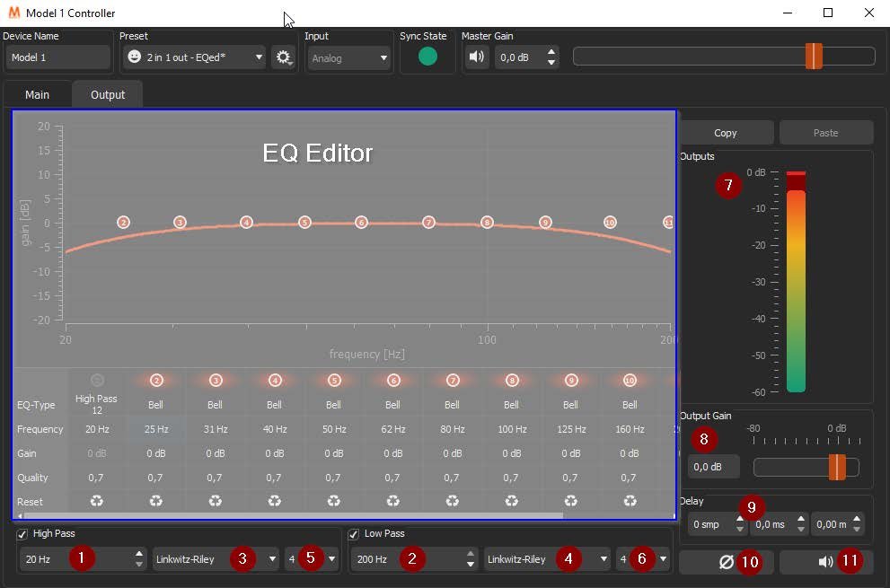Viewport: 890px width, 588px height.
Task: Select EQ band 5 node on graph
Action: [x=304, y=222]
